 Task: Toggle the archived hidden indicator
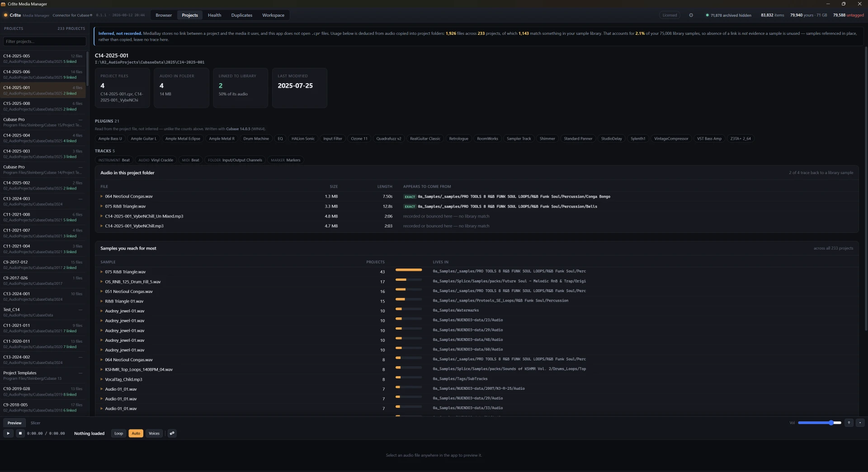728,15
